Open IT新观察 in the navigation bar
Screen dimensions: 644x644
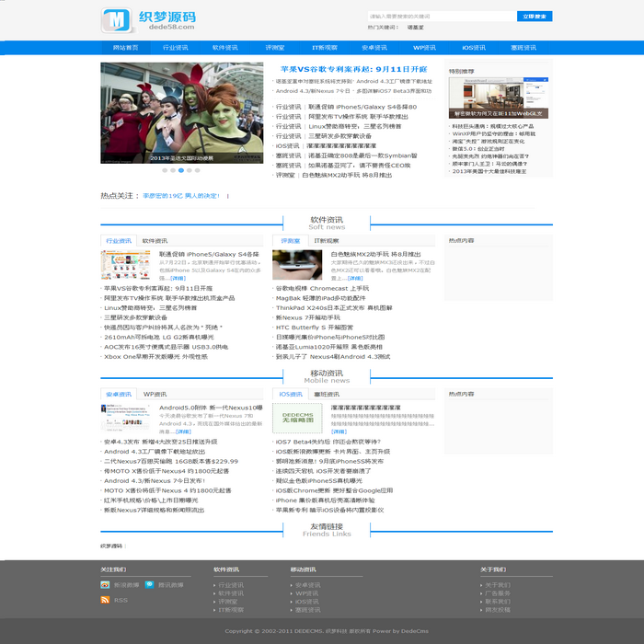pos(325,48)
